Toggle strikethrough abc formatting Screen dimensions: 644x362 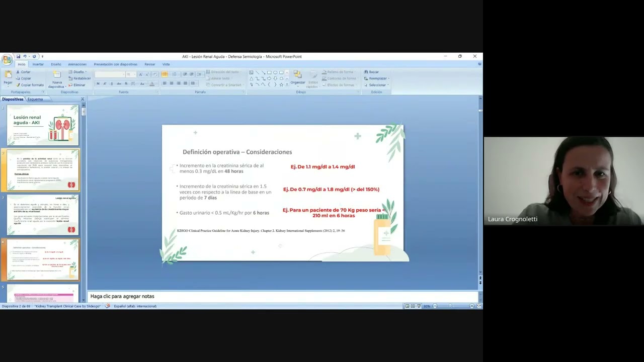(x=119, y=83)
